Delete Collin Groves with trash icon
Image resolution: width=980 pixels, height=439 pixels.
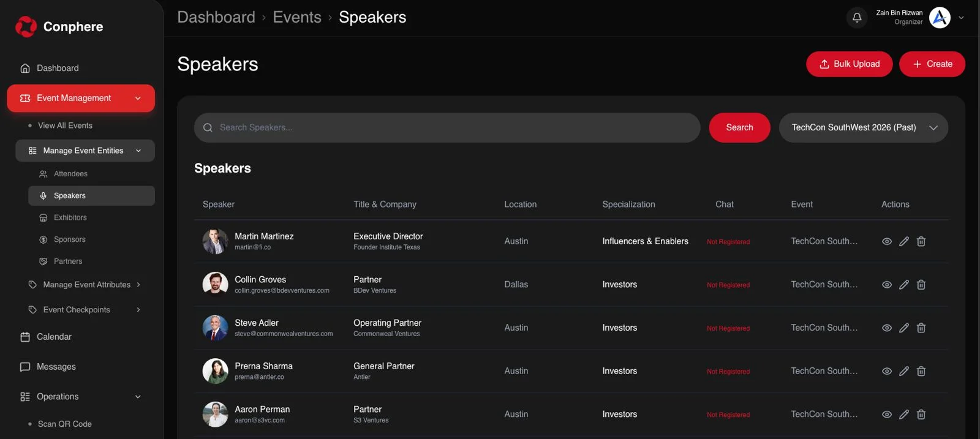click(921, 285)
